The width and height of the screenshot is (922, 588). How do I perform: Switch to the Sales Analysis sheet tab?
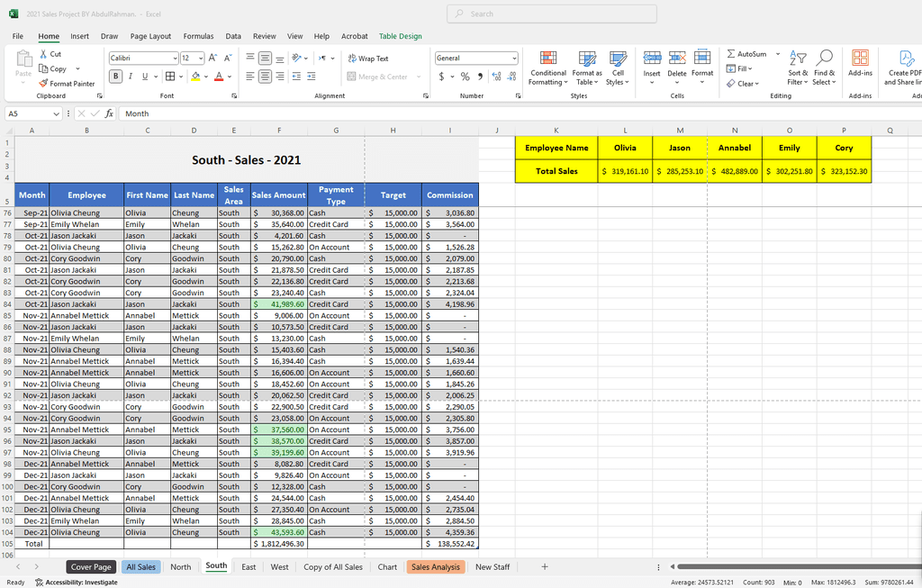pos(436,566)
